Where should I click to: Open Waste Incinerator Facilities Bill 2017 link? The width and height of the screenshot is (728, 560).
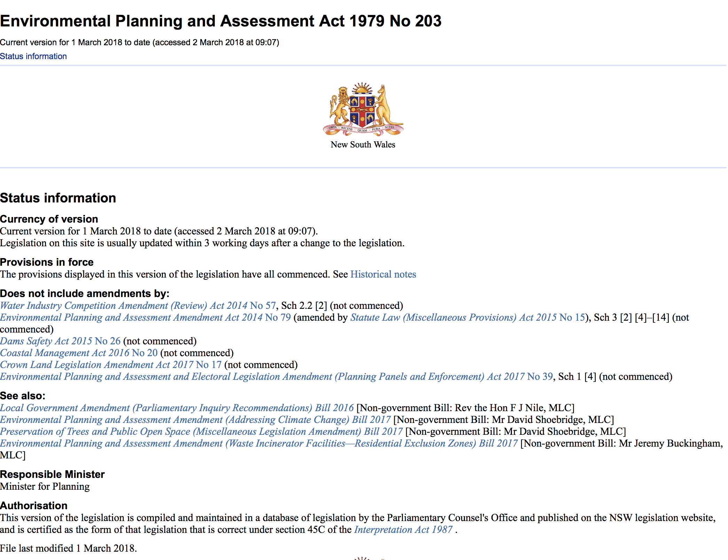259,443
